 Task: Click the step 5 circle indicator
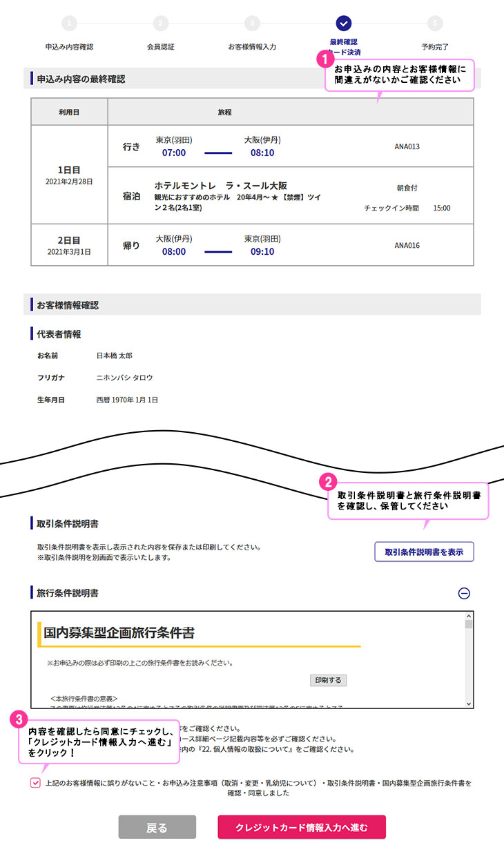[x=435, y=23]
